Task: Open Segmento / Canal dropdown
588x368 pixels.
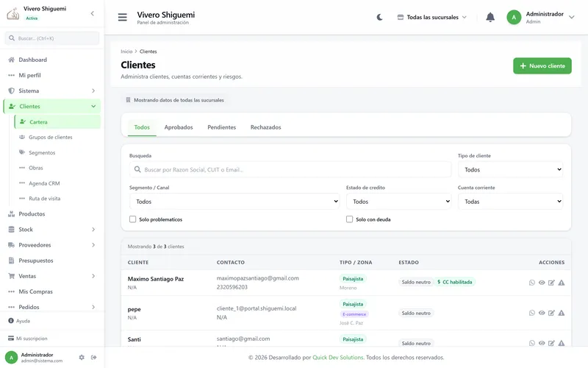Action: click(234, 202)
